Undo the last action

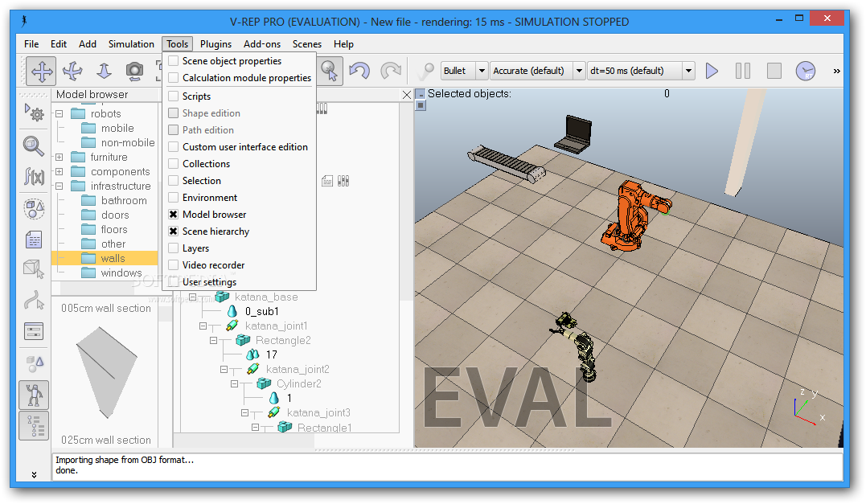coord(359,72)
